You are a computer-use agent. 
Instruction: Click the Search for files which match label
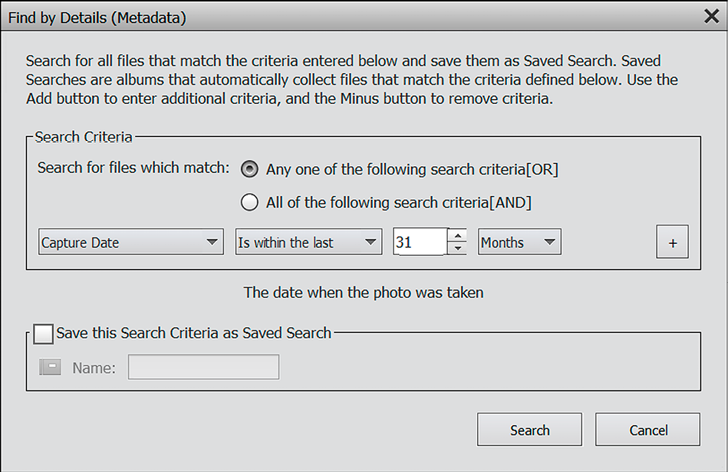[133, 168]
